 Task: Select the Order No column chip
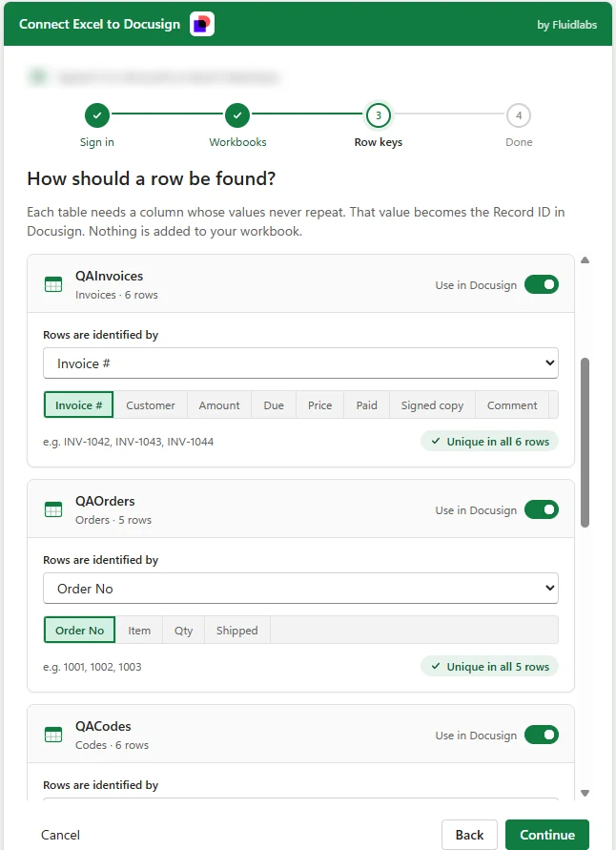(80, 630)
